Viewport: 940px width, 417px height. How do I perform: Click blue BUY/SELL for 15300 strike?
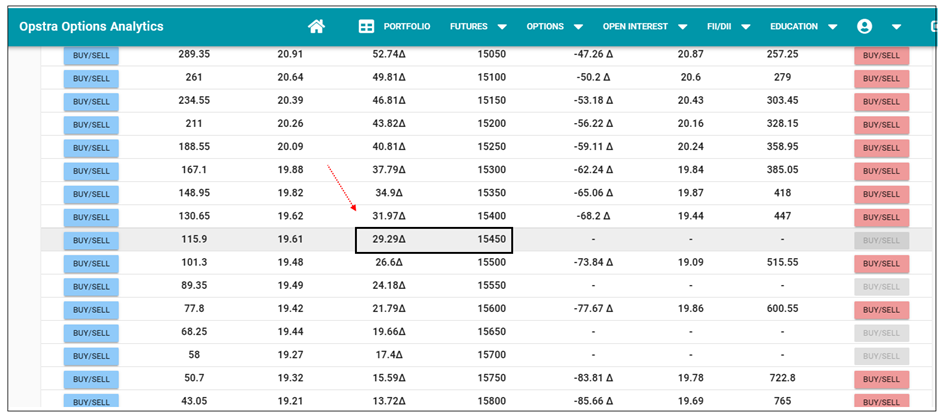[91, 171]
